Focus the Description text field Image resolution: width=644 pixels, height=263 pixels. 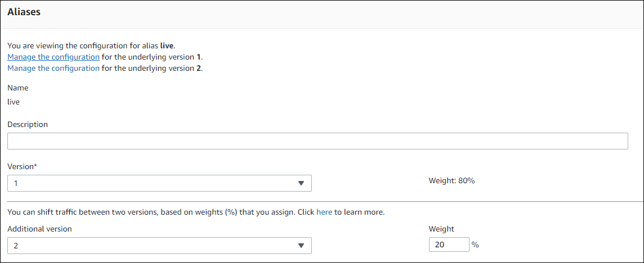click(x=317, y=141)
